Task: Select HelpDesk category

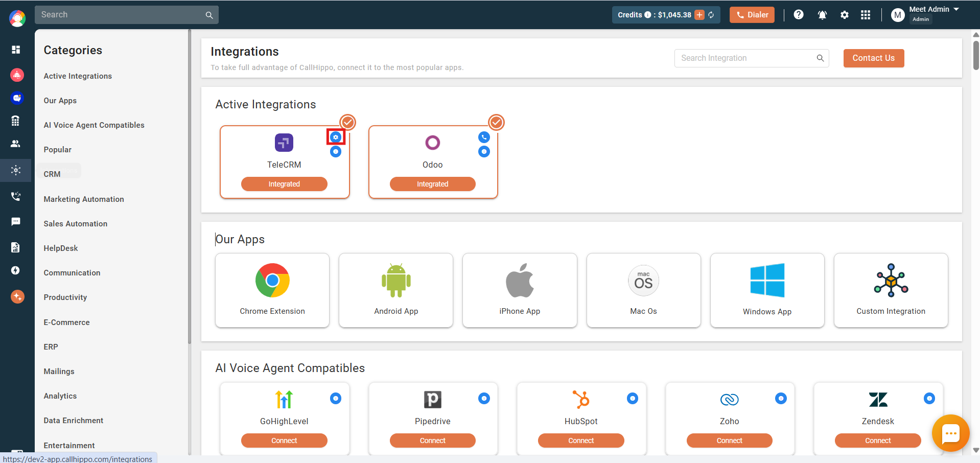Action: [x=61, y=248]
